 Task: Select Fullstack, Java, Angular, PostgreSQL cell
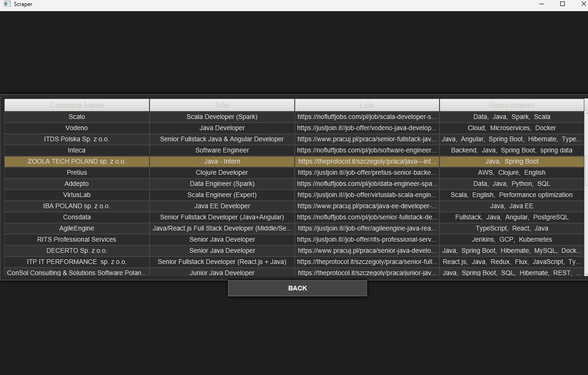[x=512, y=217]
